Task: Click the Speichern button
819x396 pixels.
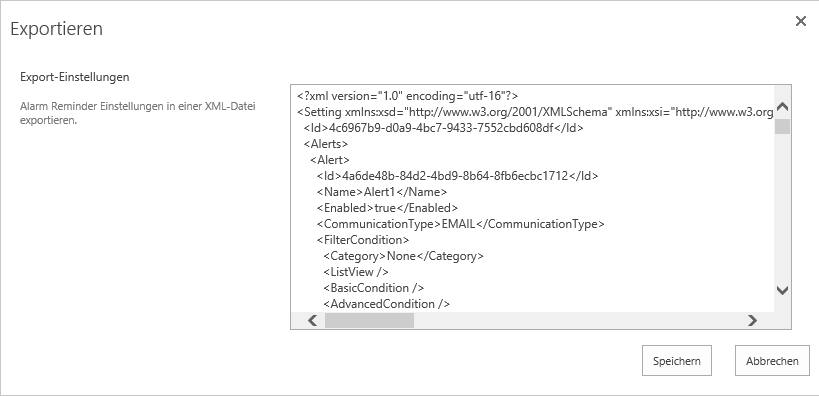Action: point(676,360)
